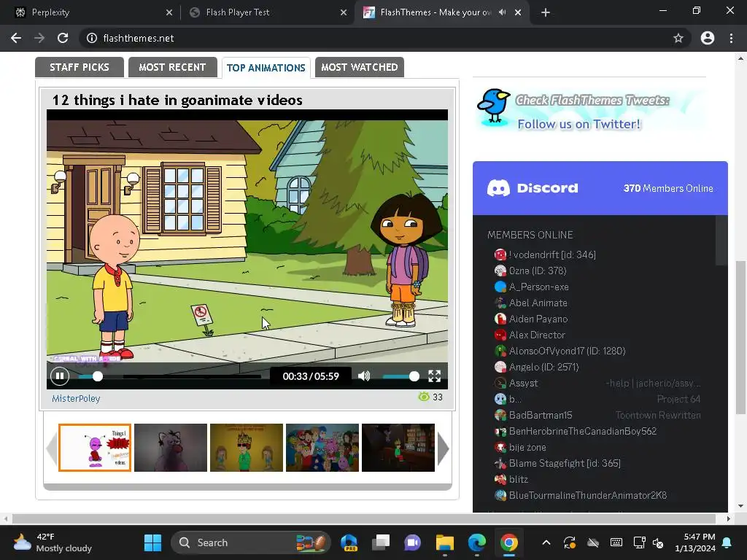
Task: Click Discord member Ozna (ID: 378)
Action: 538,271
